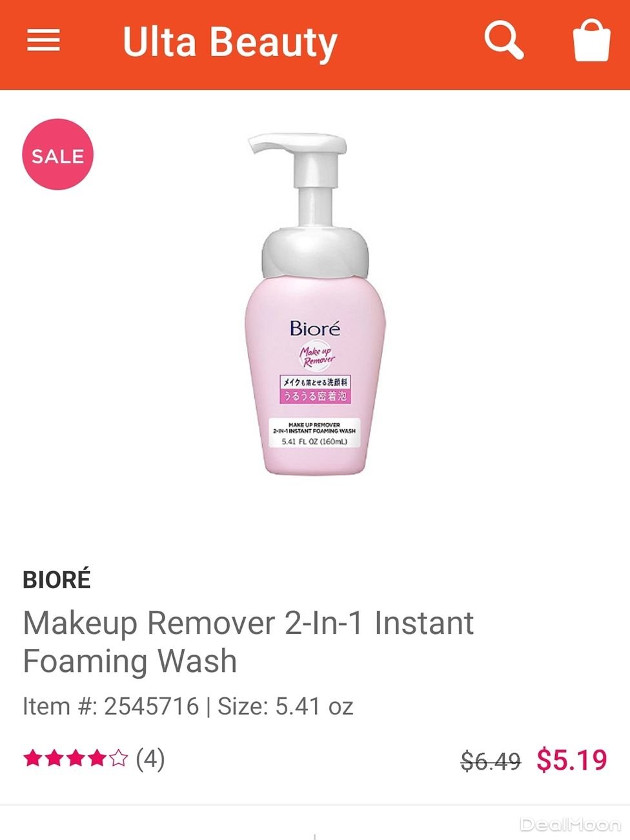This screenshot has width=630, height=840.
Task: Open the (4) reviews count
Action: 150,758
